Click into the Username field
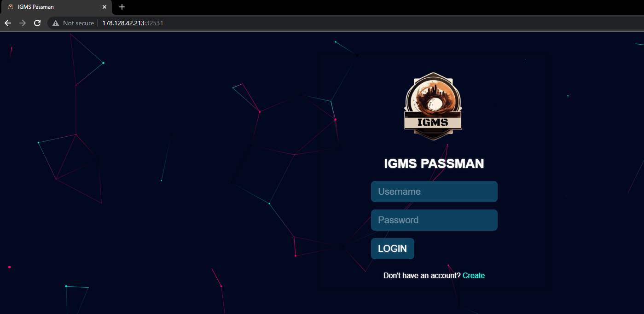 (434, 192)
